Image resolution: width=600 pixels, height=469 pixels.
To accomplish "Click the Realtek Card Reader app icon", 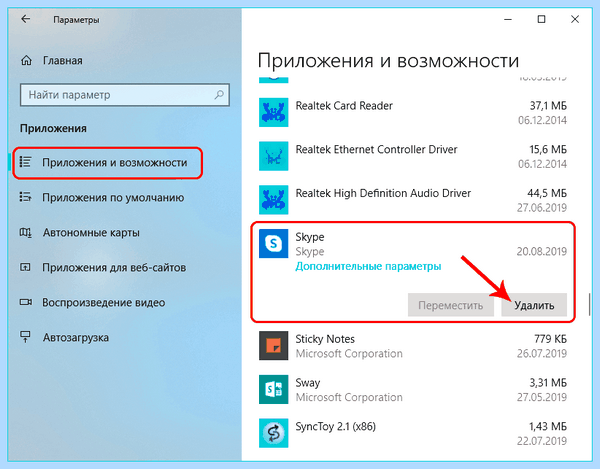I will click(x=273, y=112).
